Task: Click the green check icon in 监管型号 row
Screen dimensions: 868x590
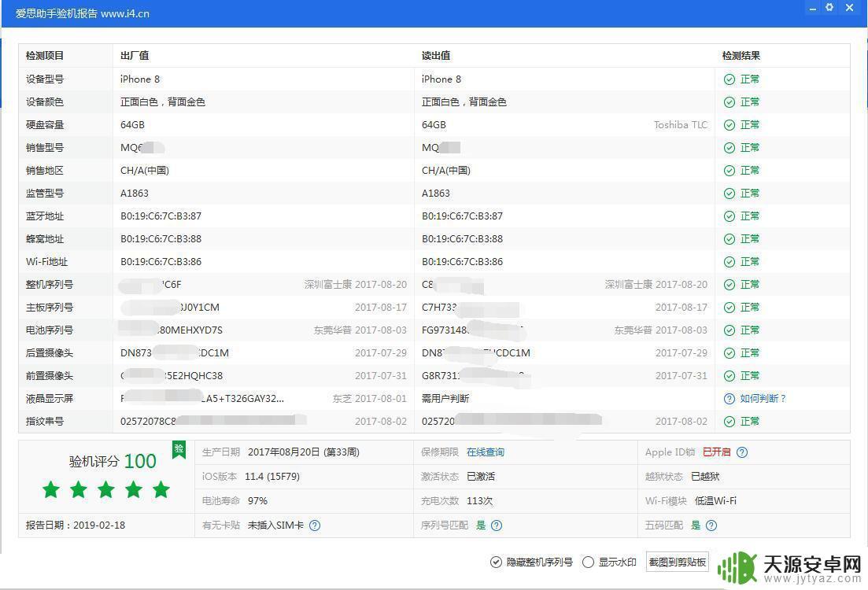Action: click(729, 194)
